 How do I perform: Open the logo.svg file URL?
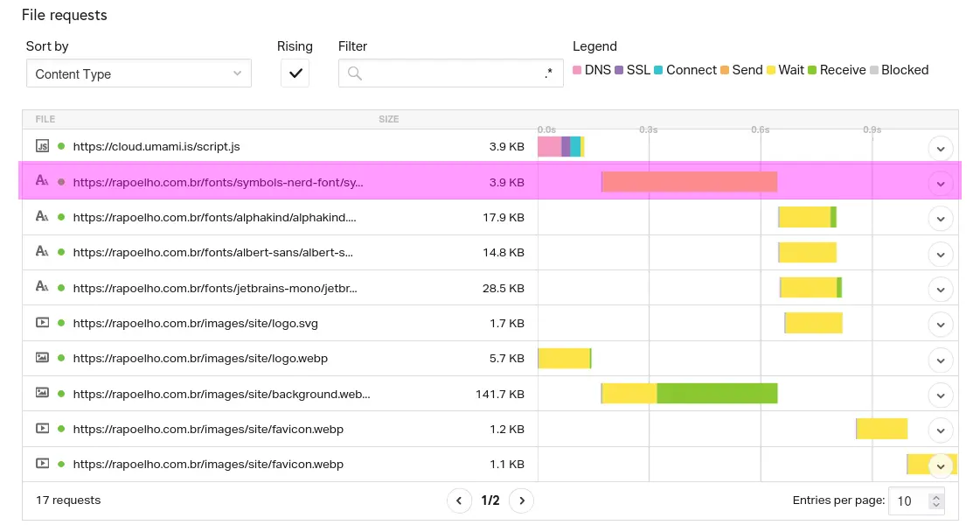click(x=195, y=323)
